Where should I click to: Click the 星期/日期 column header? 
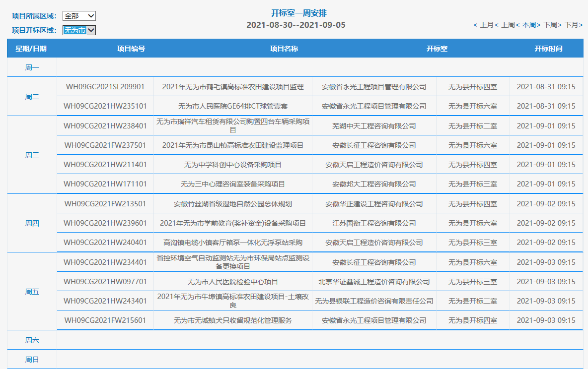pos(31,49)
